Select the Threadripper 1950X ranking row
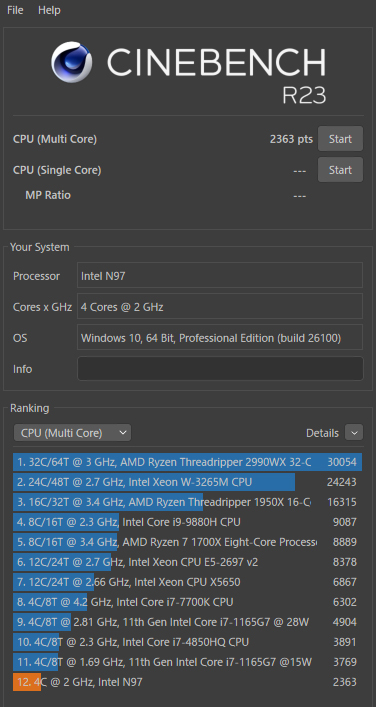 [x=188, y=502]
